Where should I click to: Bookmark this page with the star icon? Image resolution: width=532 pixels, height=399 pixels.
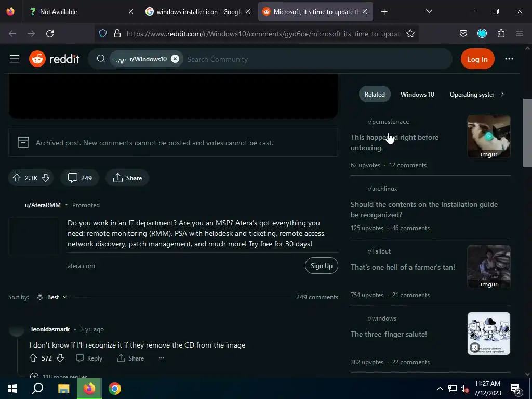click(410, 33)
